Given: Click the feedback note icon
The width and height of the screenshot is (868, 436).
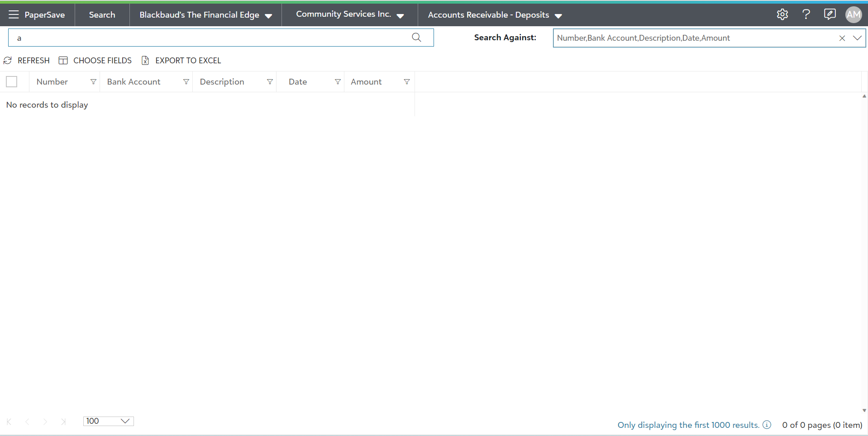Looking at the screenshot, I should point(830,14).
